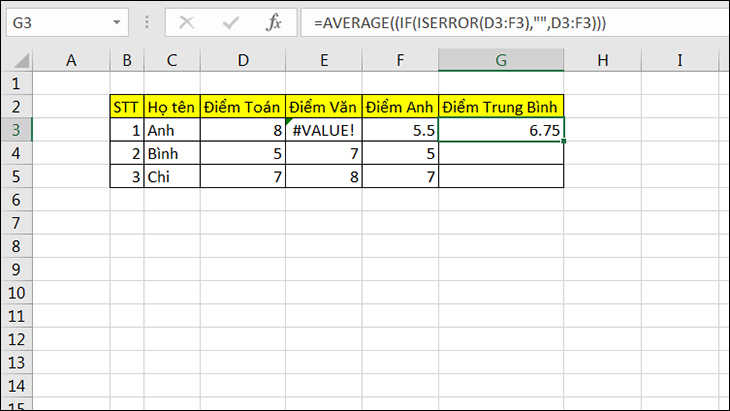This screenshot has width=730, height=411.
Task: Click the Cancel X icon in formula bar
Action: click(187, 22)
